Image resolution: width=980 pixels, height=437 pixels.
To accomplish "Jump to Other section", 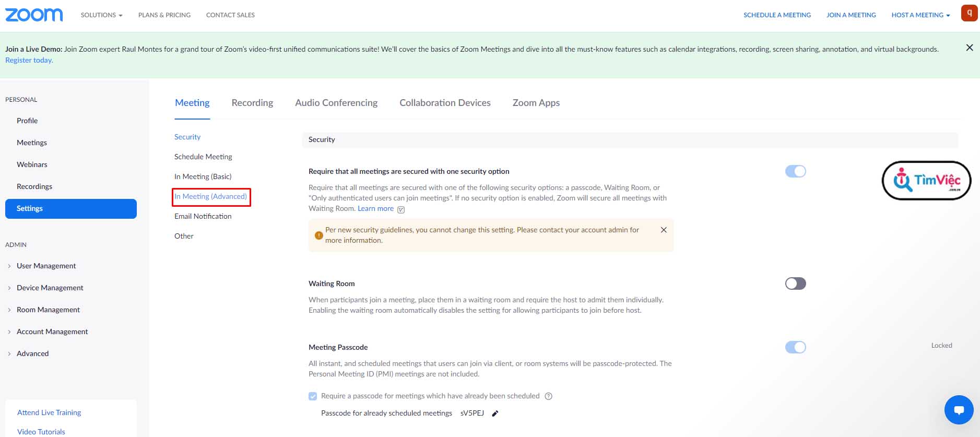I will point(184,236).
